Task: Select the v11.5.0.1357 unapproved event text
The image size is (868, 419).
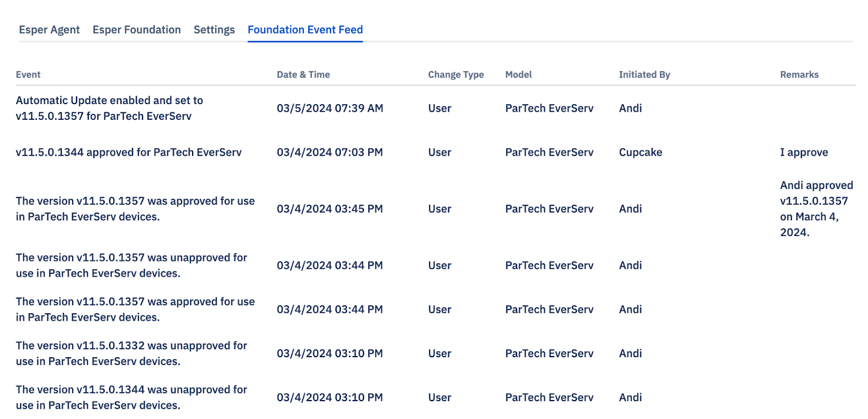Action: [131, 266]
